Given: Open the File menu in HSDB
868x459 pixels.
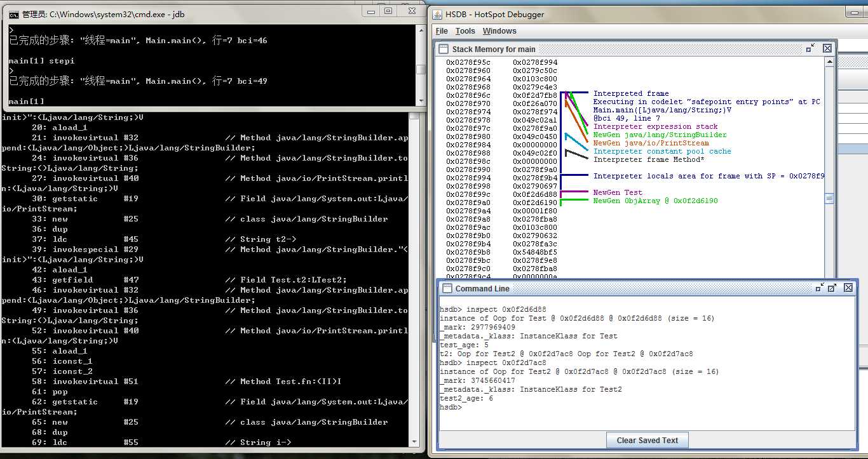Looking at the screenshot, I should coord(442,31).
